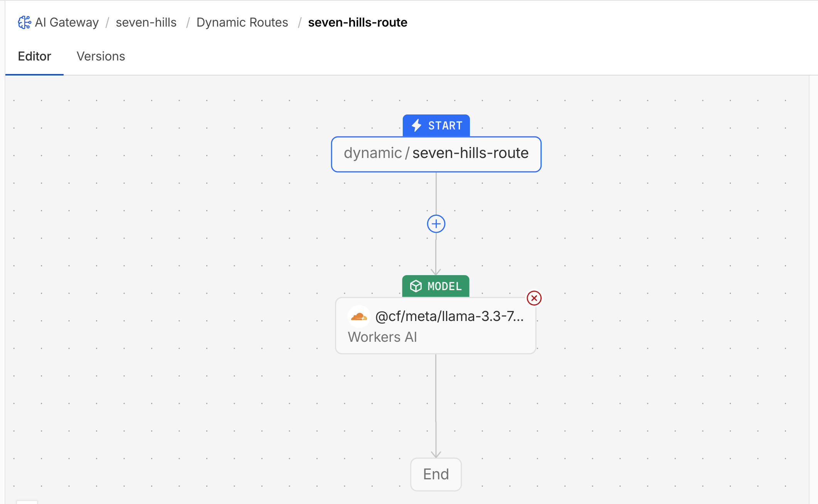Click the START lightning bolt icon
818x504 pixels.
click(x=416, y=126)
